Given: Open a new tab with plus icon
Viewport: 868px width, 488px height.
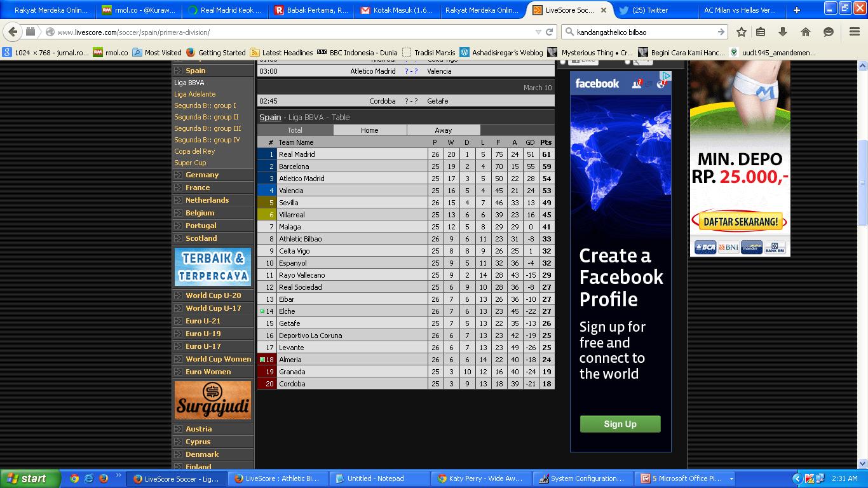Looking at the screenshot, I should click(796, 10).
